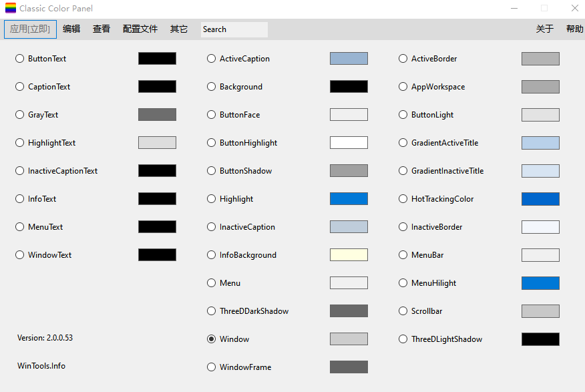Select the WindowText radio button

[x=19, y=254]
